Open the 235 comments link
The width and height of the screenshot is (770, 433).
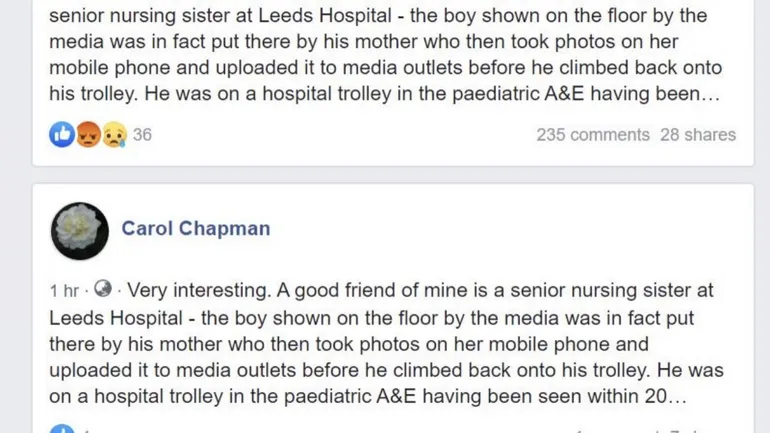[x=592, y=135]
